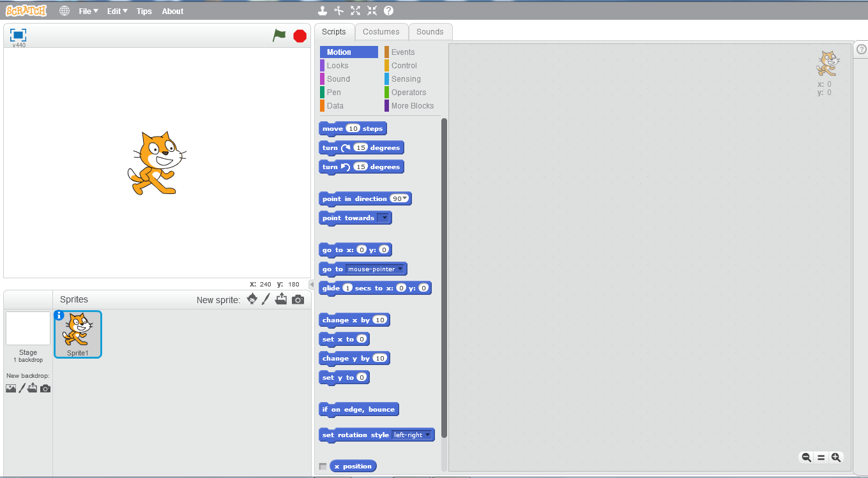Zoom out the scripts area

(x=806, y=457)
